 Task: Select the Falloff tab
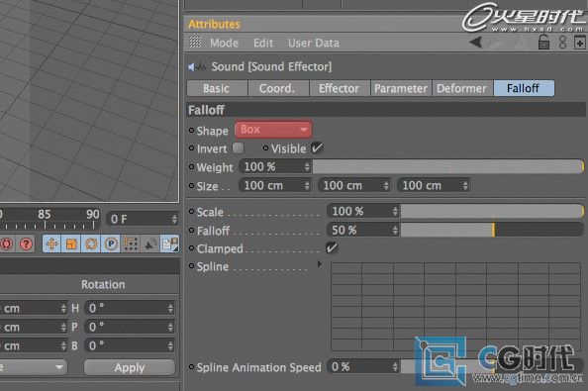[x=524, y=88]
